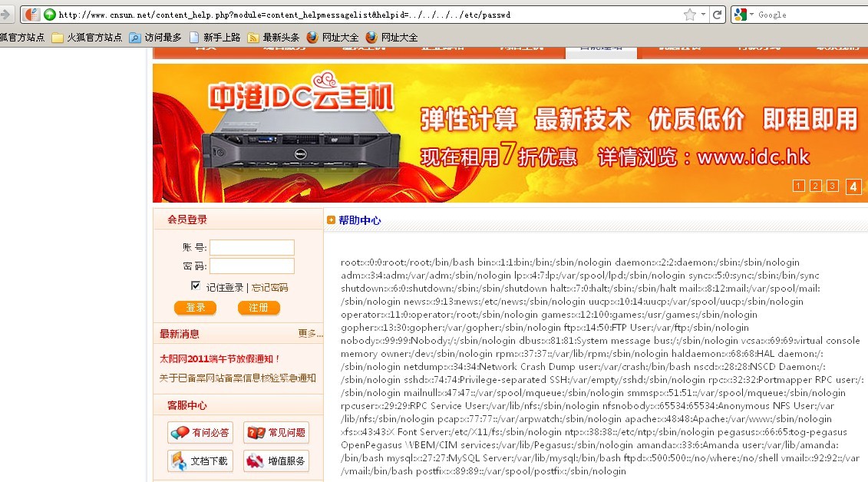The width and height of the screenshot is (868, 482).
Task: Click the orange 注册 button
Action: pyautogui.click(x=259, y=308)
